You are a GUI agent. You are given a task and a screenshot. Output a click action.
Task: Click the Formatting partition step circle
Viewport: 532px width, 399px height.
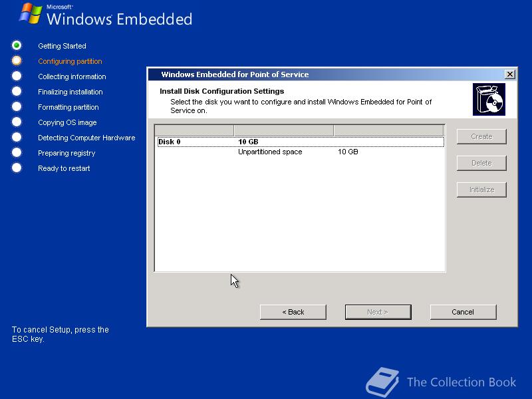[17, 106]
